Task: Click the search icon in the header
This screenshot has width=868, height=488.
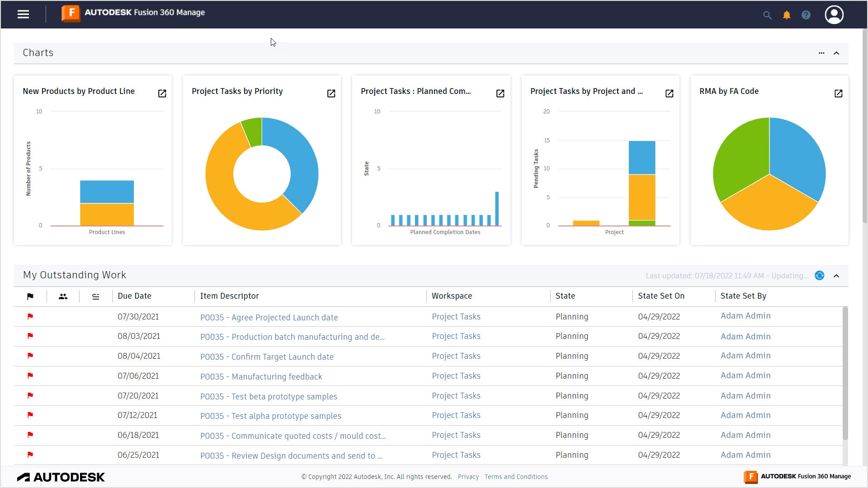Action: pyautogui.click(x=767, y=15)
